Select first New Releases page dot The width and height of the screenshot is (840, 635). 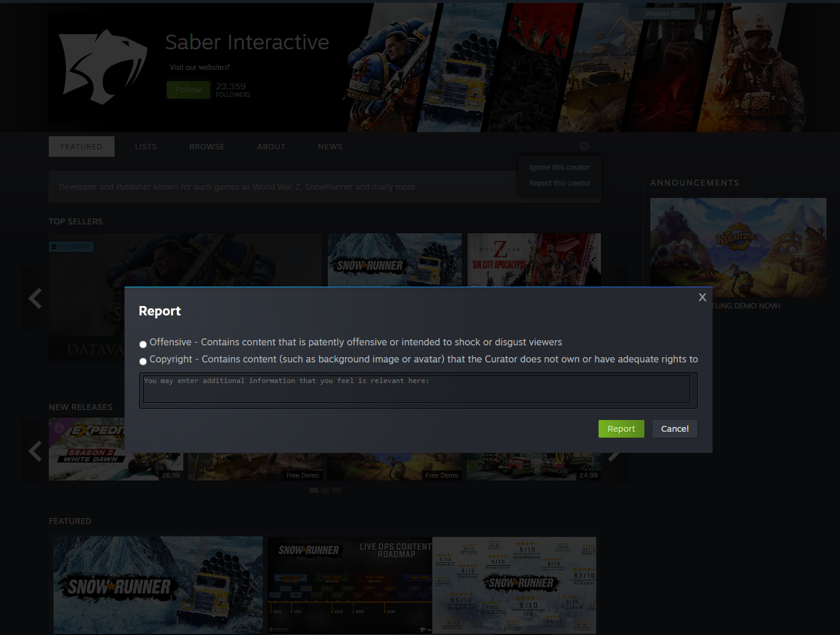coord(314,490)
